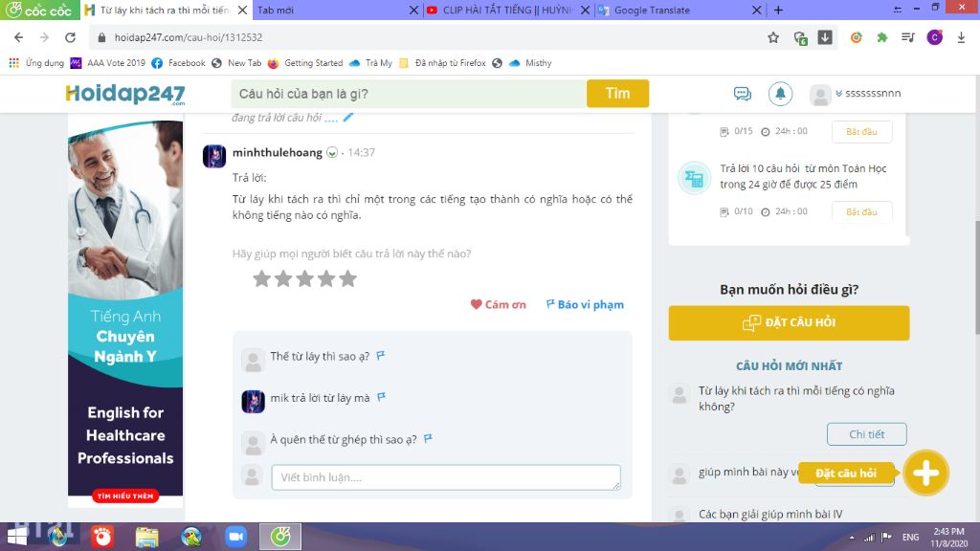The width and height of the screenshot is (980, 551).
Task: Open the red app icon in taskbar
Action: point(102,537)
